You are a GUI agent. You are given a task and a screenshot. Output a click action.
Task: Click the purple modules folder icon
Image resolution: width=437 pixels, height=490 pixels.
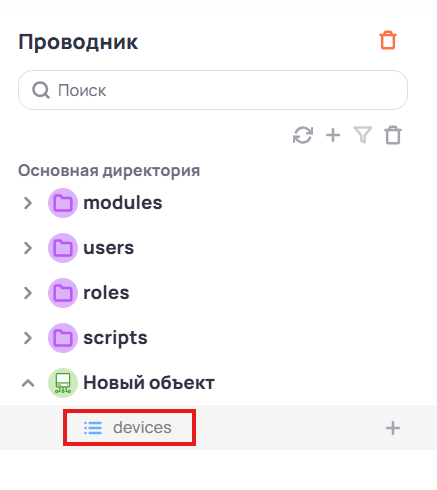pos(63,203)
